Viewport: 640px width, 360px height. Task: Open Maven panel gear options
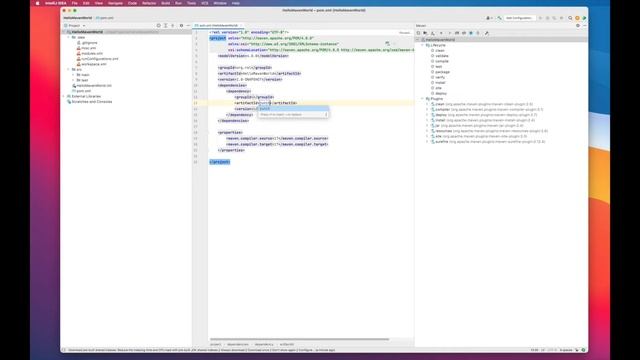[x=578, y=26]
